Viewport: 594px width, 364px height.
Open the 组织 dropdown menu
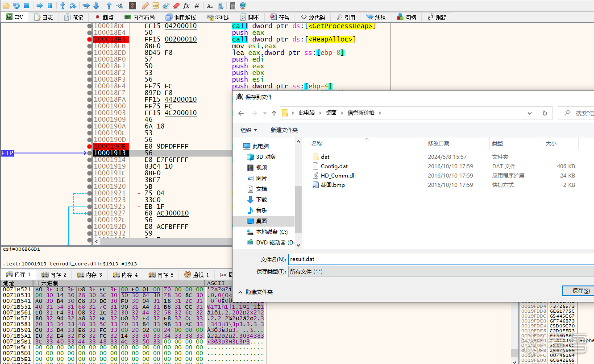point(249,130)
